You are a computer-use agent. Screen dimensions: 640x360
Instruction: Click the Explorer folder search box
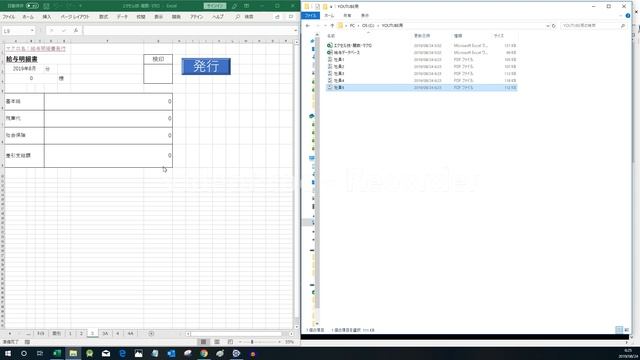coord(593,26)
